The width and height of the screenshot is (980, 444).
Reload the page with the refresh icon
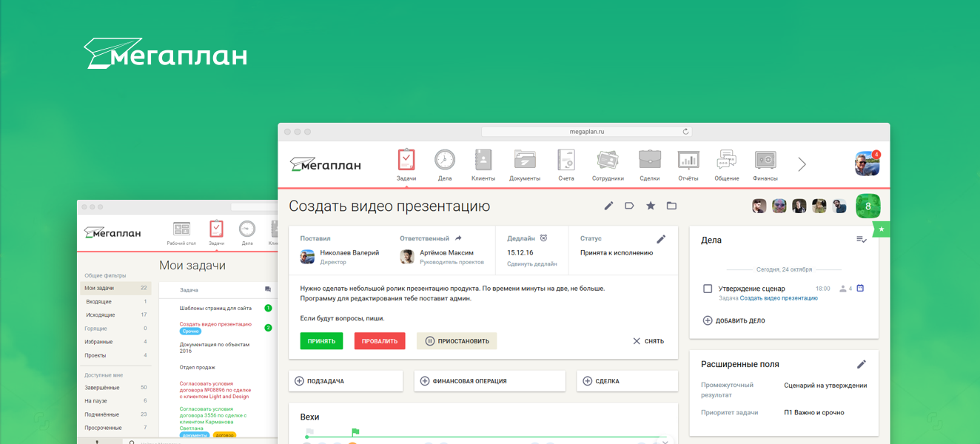[x=685, y=132]
